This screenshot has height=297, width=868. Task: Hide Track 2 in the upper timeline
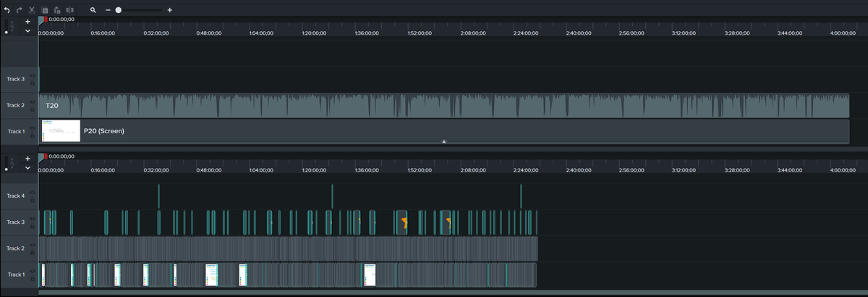33,101
